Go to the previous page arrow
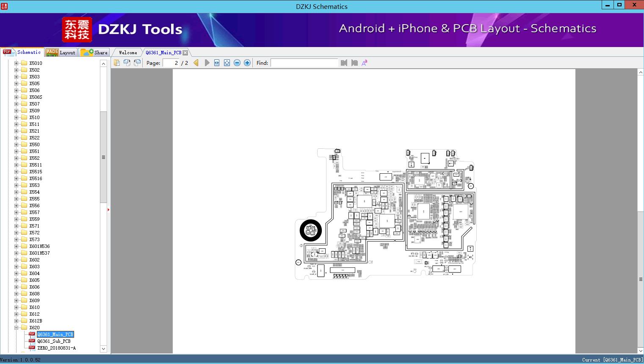644x364 pixels. pos(196,63)
